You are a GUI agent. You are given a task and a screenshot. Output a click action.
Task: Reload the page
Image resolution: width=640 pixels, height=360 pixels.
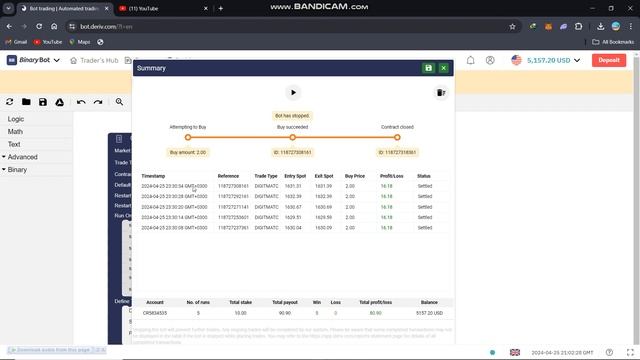(x=39, y=27)
